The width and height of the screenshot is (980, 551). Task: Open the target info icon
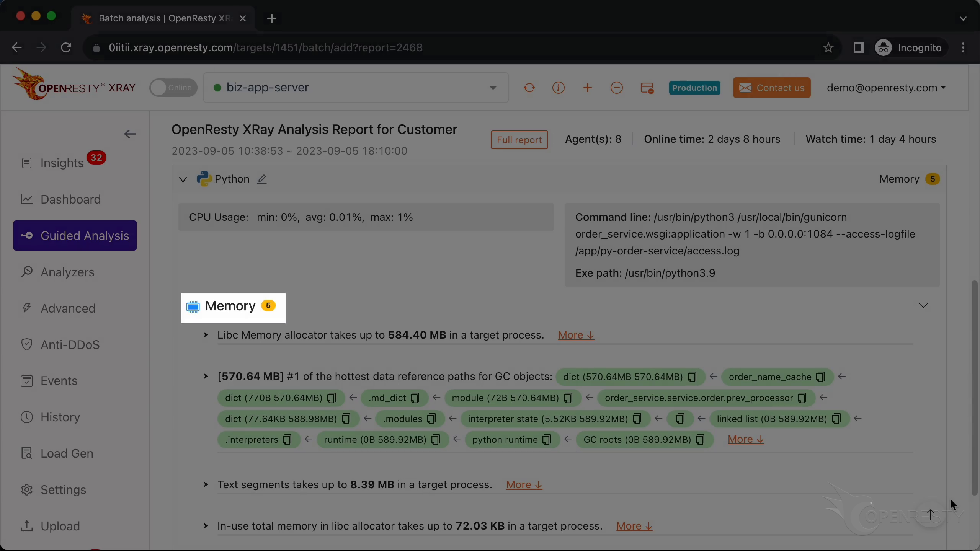[558, 88]
